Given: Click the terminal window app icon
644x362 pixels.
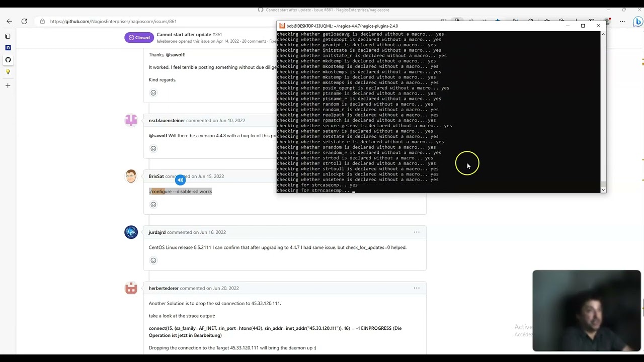Looking at the screenshot, I should click(x=282, y=26).
